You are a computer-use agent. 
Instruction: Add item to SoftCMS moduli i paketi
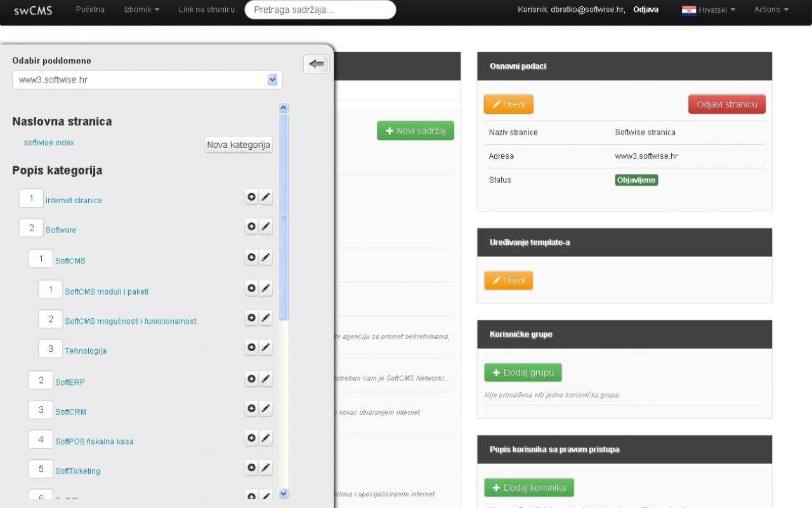pos(252,288)
